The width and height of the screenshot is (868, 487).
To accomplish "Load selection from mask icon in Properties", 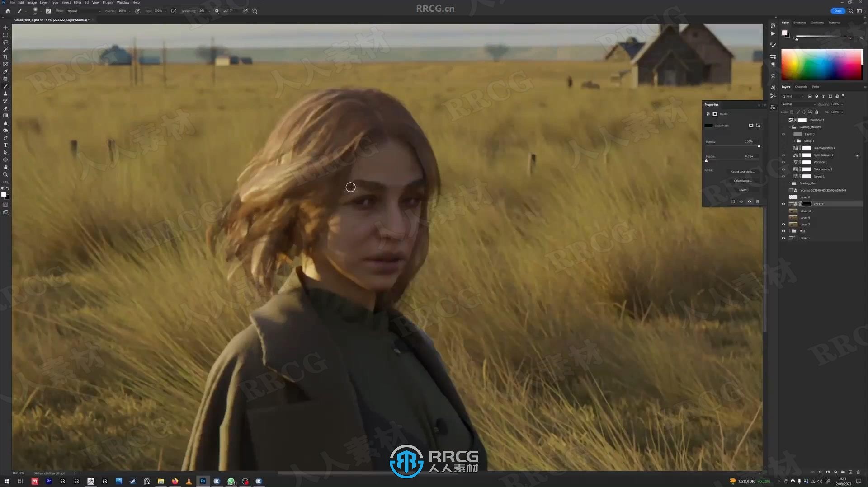I will coord(733,201).
